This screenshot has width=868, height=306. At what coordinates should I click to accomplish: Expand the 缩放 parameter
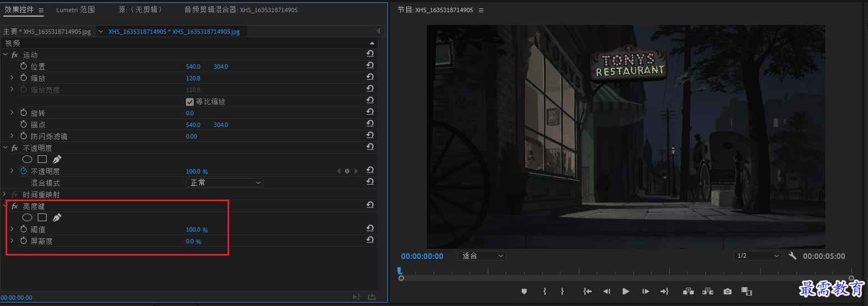click(x=12, y=78)
